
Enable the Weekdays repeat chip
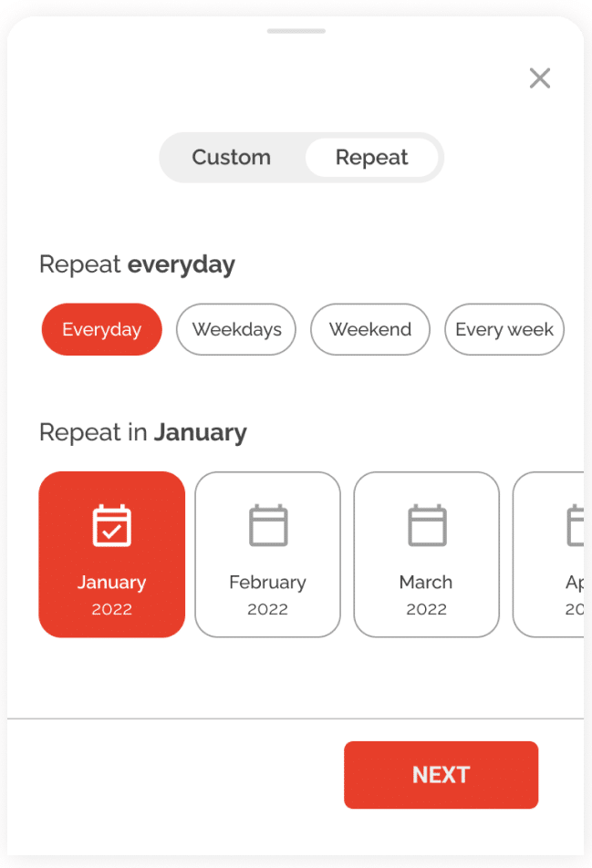tap(236, 329)
